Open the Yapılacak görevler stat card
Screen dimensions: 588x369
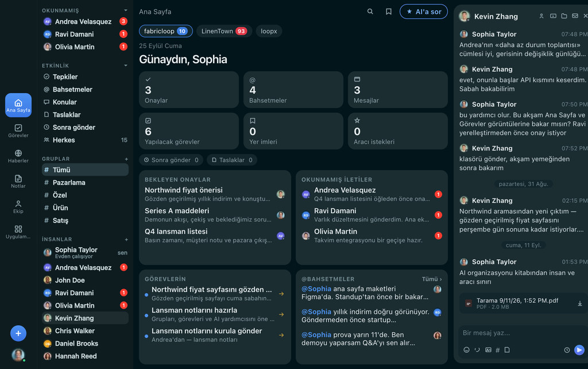tap(188, 131)
